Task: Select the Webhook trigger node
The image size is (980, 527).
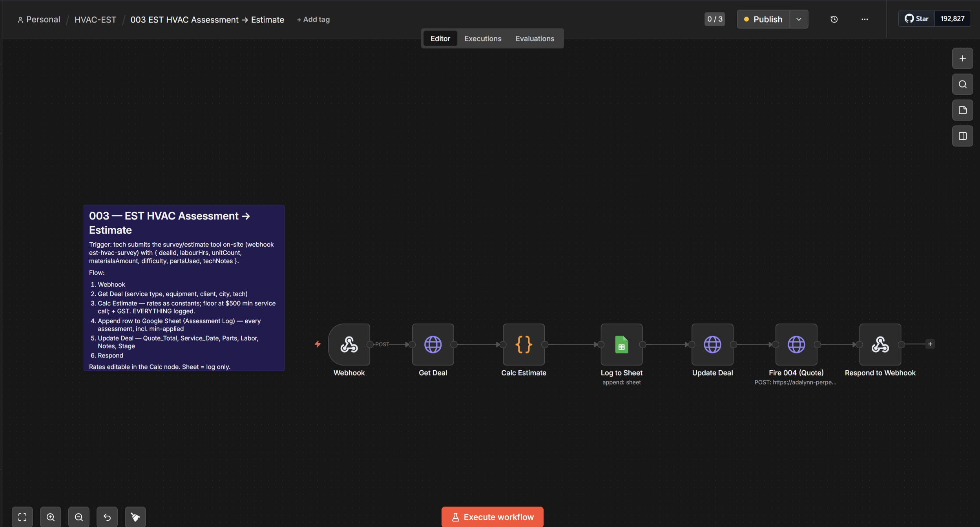Action: tap(349, 344)
